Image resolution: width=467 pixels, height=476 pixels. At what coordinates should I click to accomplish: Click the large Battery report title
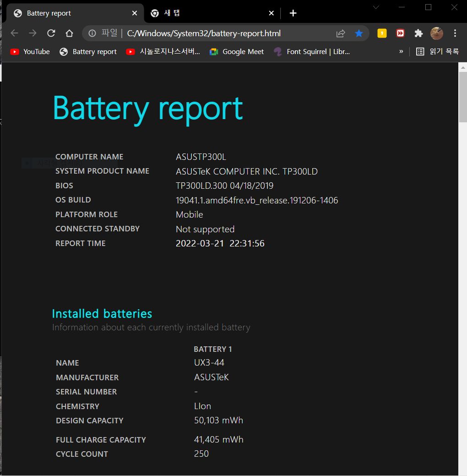click(148, 110)
